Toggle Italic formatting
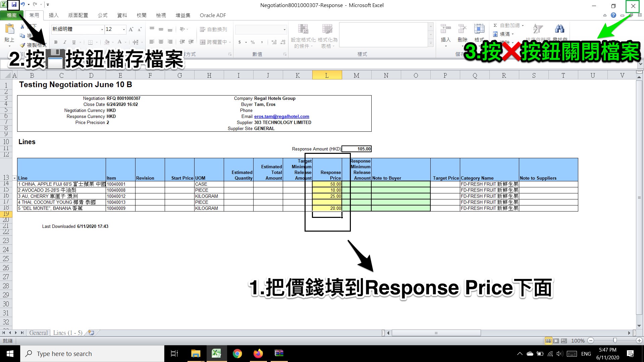This screenshot has height=362, width=644. [65, 42]
